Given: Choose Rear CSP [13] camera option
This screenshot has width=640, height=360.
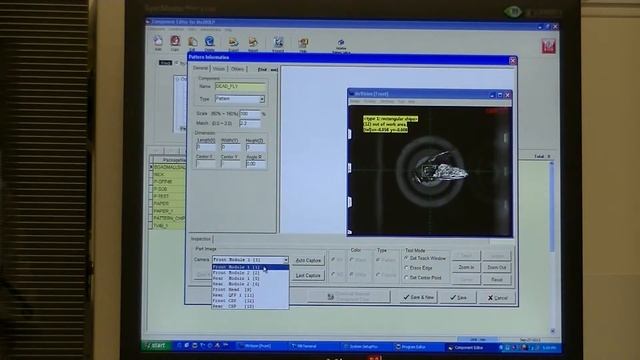Looking at the screenshot, I should (x=250, y=306).
